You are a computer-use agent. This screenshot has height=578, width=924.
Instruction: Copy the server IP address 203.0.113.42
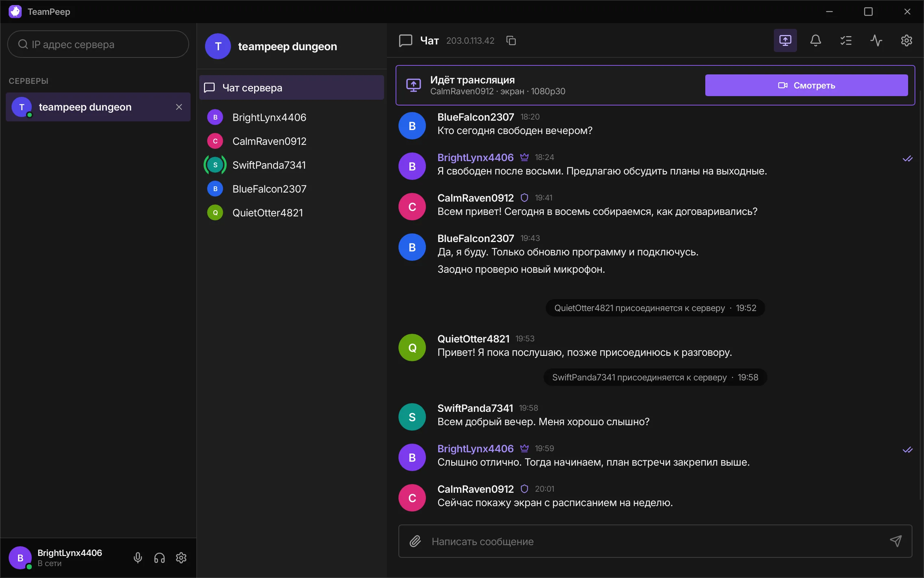[511, 40]
